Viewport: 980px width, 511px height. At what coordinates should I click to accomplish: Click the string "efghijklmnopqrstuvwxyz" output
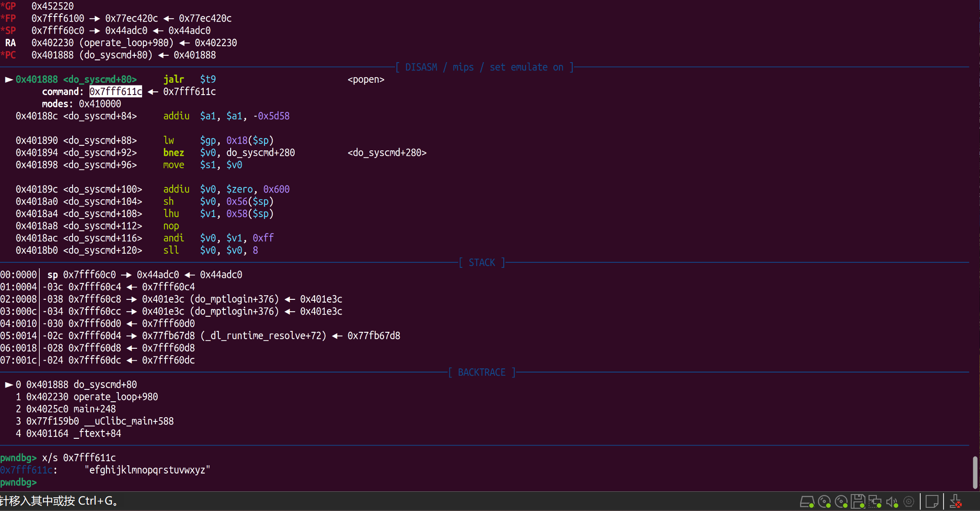[x=148, y=470]
